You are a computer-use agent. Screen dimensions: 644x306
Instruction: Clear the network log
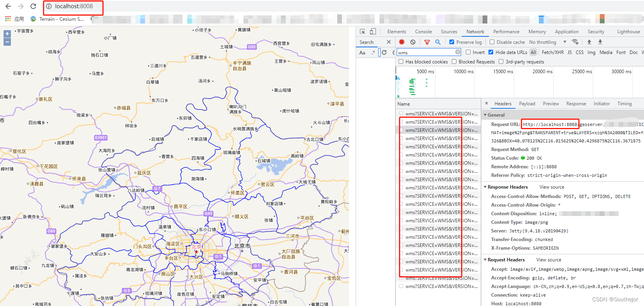coord(413,42)
